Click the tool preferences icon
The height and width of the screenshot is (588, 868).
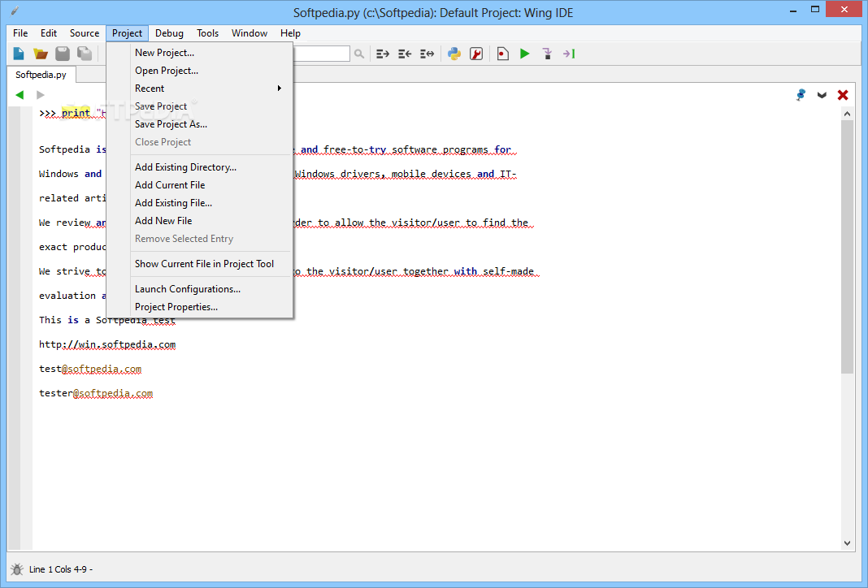click(476, 54)
